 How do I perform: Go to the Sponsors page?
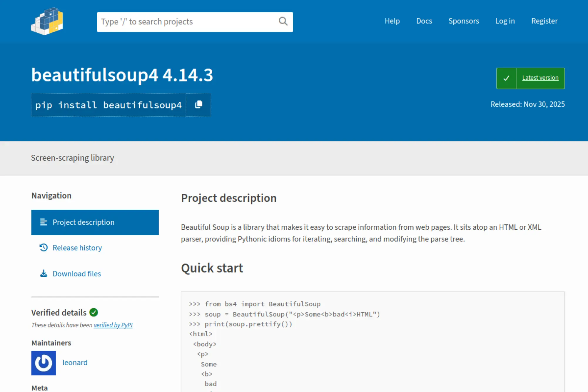463,21
